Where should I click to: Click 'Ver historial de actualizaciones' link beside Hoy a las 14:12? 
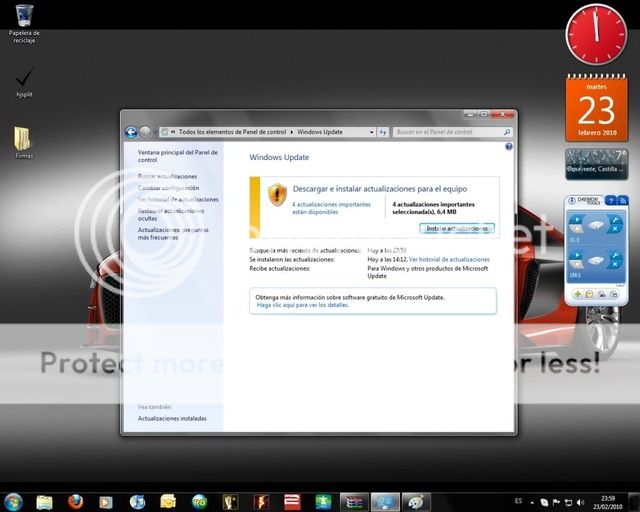(x=449, y=259)
